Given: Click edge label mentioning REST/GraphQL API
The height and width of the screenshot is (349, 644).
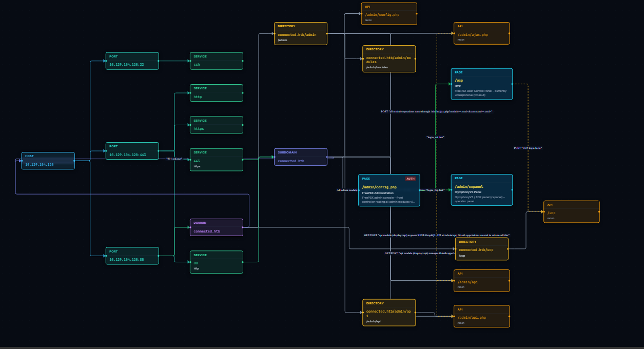Looking at the screenshot, I should click(x=437, y=235).
